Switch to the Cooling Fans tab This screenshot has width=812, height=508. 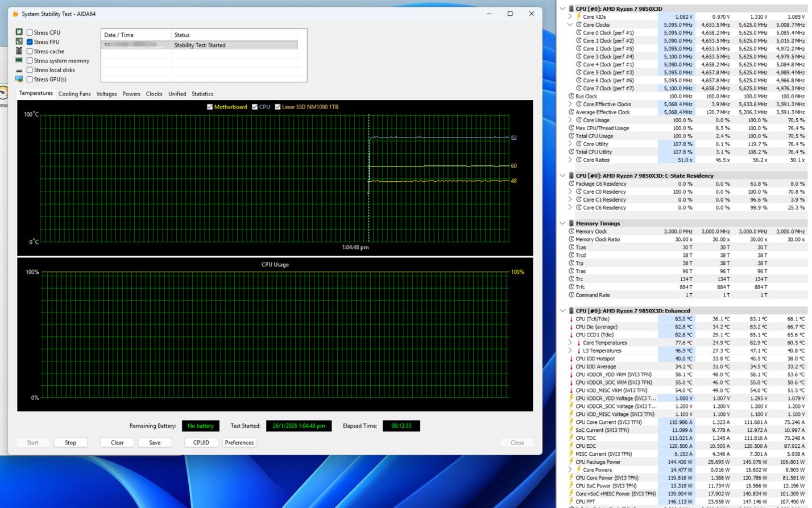tap(74, 94)
